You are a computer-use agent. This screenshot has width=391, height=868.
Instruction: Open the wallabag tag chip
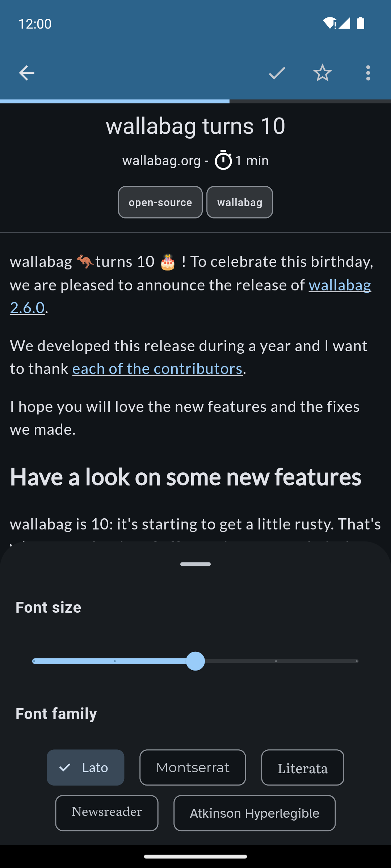pyautogui.click(x=240, y=202)
